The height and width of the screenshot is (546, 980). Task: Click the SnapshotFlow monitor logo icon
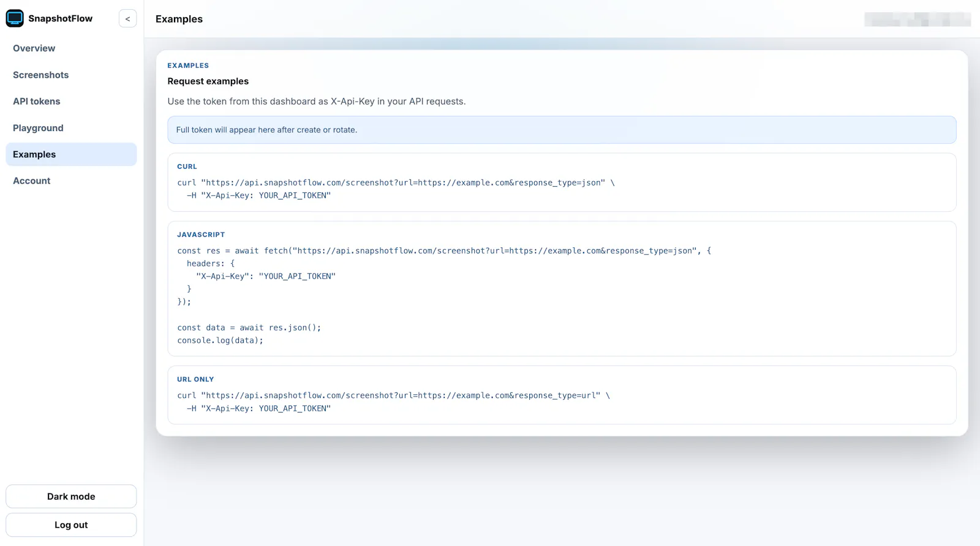(x=15, y=18)
